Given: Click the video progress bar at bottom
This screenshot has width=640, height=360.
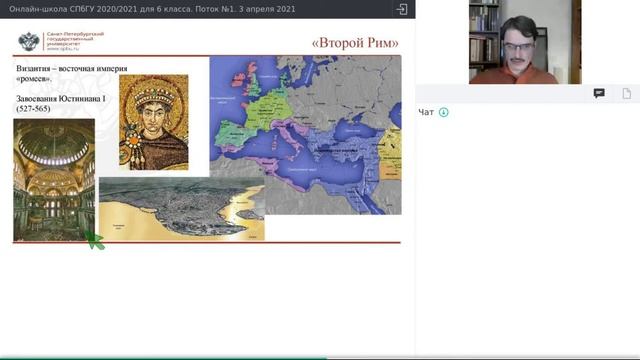Looking at the screenshot, I should pyautogui.click(x=320, y=358).
